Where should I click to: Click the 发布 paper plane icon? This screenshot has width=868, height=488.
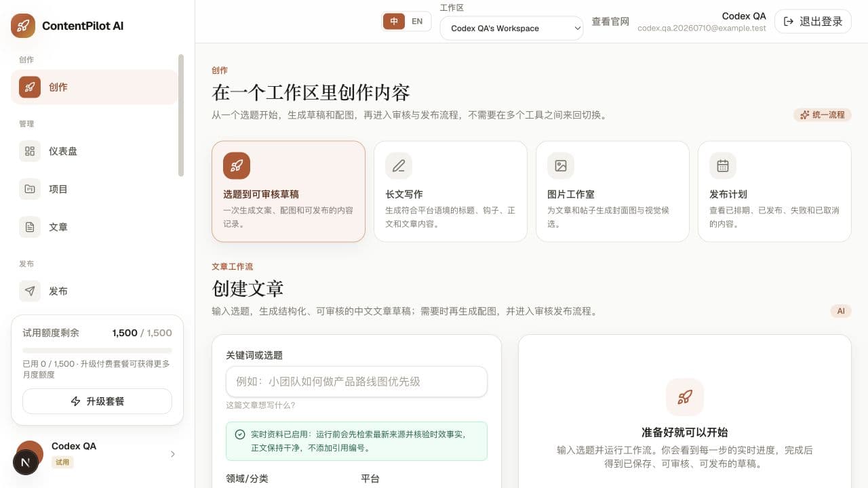point(30,291)
